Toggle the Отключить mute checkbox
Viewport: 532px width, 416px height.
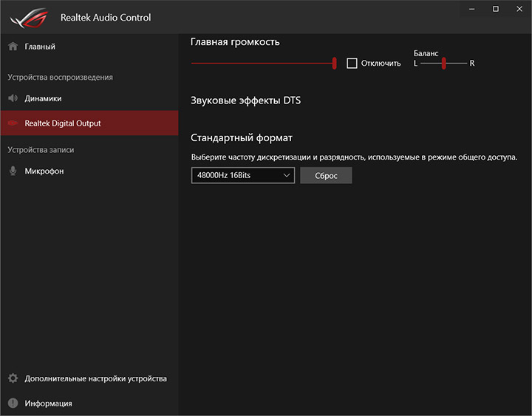point(352,64)
